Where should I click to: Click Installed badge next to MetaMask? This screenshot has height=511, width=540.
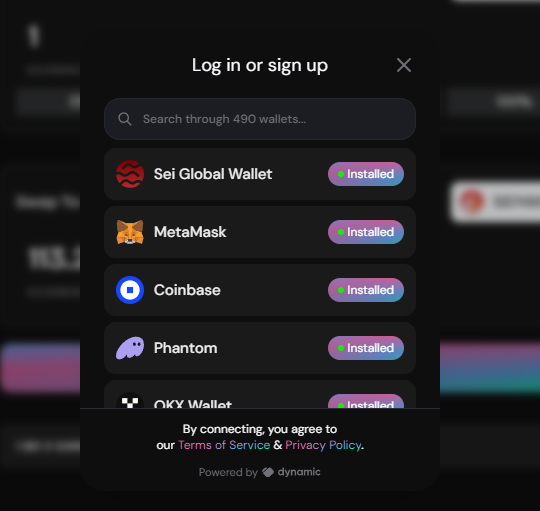pos(366,232)
